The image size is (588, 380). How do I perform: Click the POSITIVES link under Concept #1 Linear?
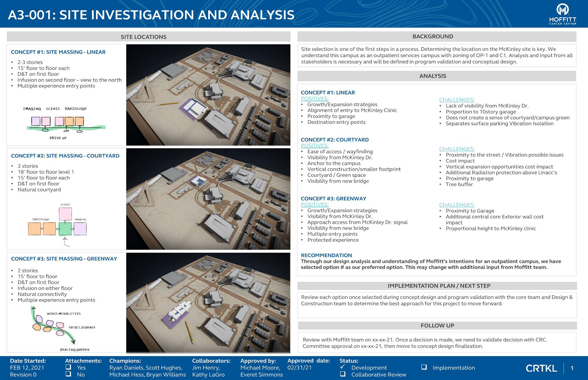[x=315, y=99]
